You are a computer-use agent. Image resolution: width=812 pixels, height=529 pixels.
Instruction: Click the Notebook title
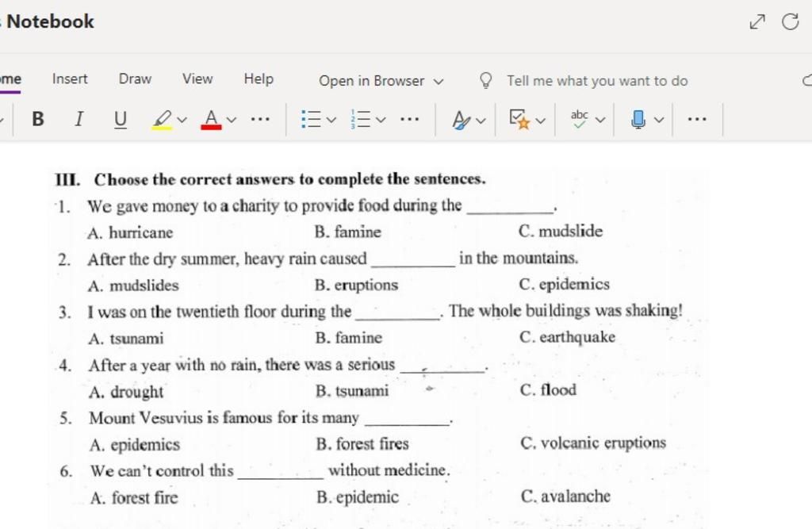pyautogui.click(x=50, y=21)
